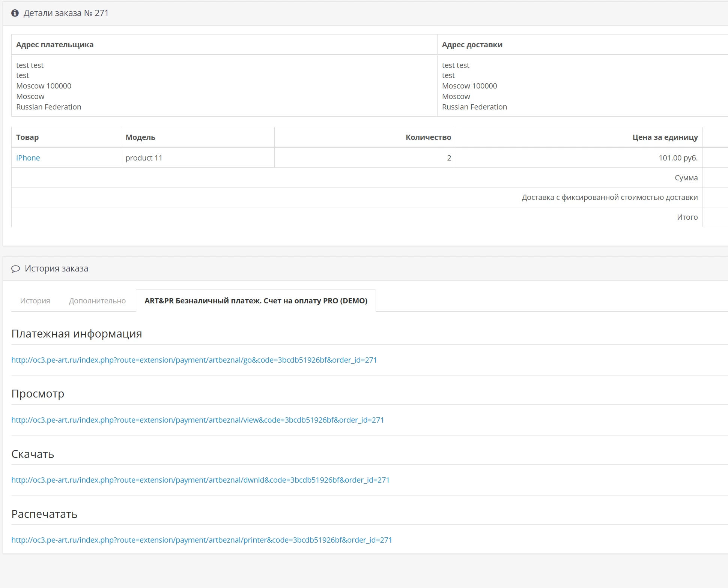Click the История заказа panel heading

[x=56, y=268]
